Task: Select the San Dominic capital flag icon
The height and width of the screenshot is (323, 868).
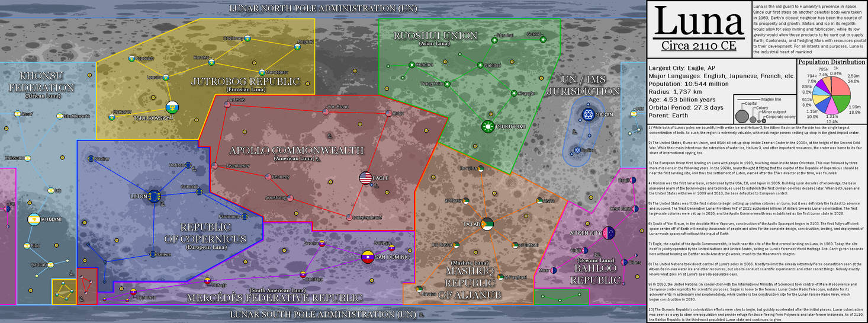Action: pyautogui.click(x=368, y=257)
